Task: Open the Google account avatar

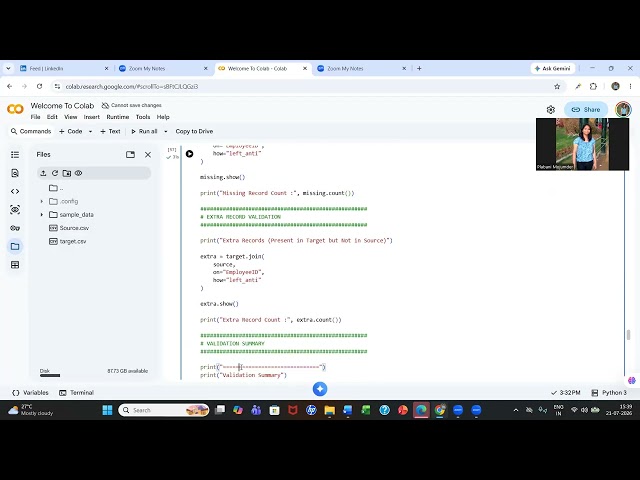Action: click(x=623, y=109)
